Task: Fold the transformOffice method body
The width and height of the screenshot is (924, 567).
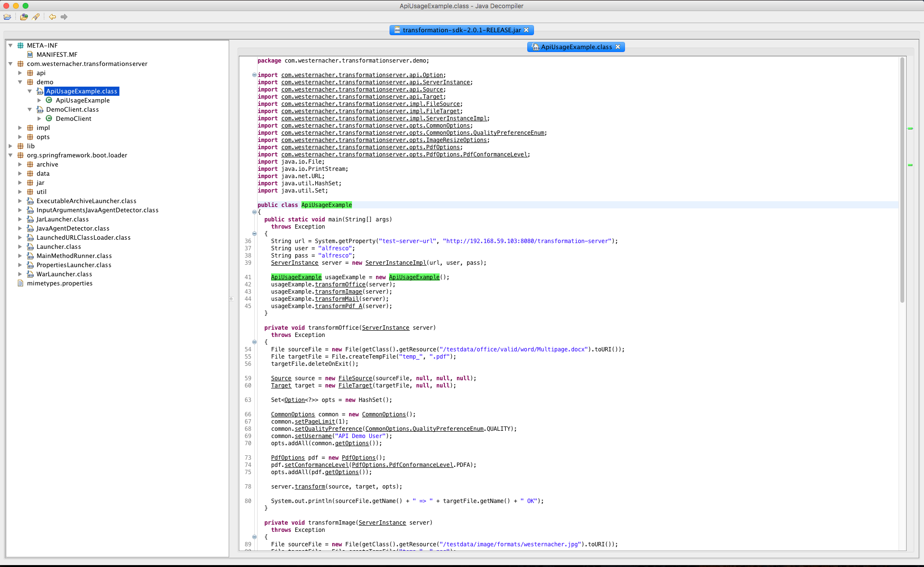Action: tap(254, 342)
